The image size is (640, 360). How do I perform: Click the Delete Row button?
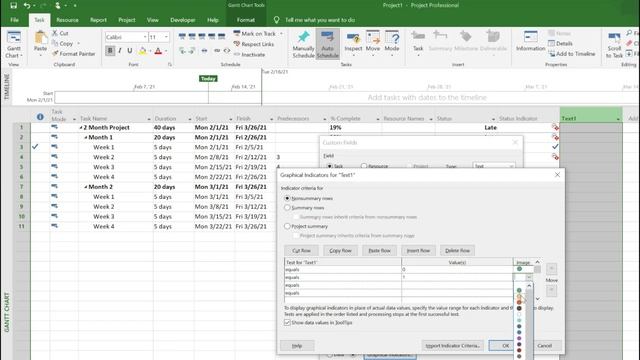tap(457, 250)
